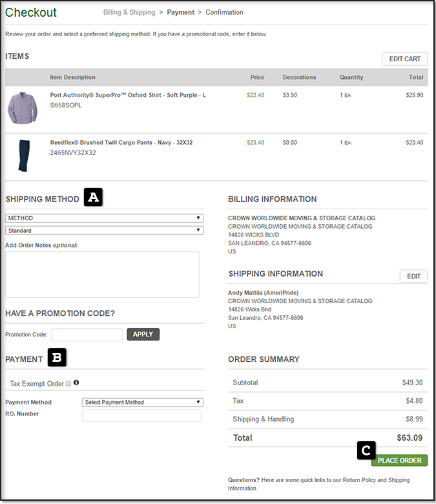Click the purple Oxford shirt thumbnail
The image size is (436, 504).
pos(23,107)
